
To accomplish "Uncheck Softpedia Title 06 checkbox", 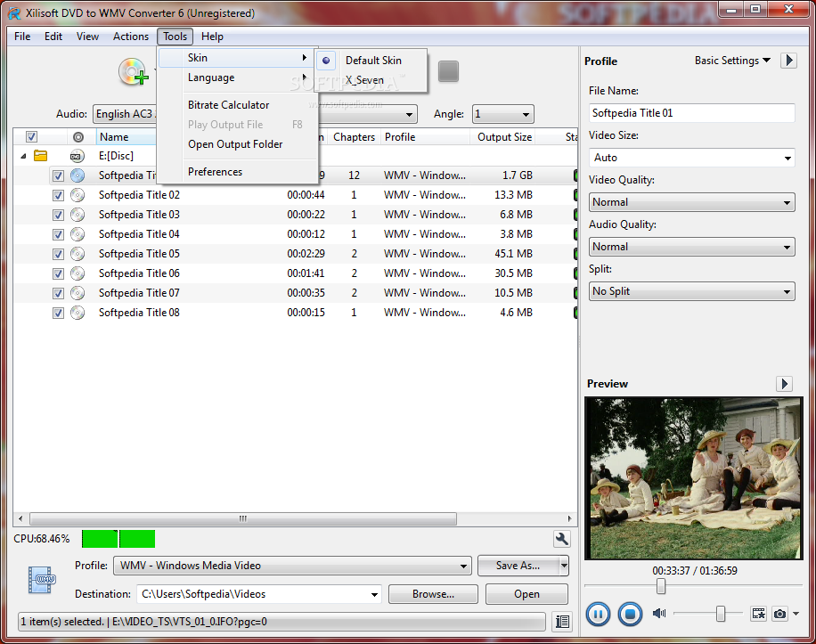I will point(58,273).
